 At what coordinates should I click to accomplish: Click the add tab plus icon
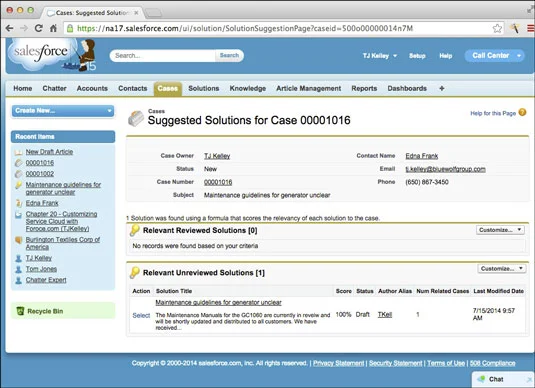(442, 88)
